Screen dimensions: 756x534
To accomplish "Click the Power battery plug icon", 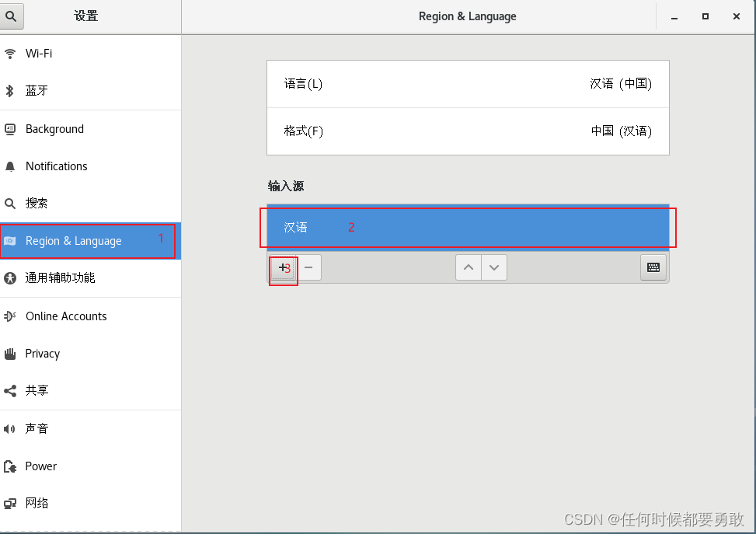I will [x=9, y=466].
